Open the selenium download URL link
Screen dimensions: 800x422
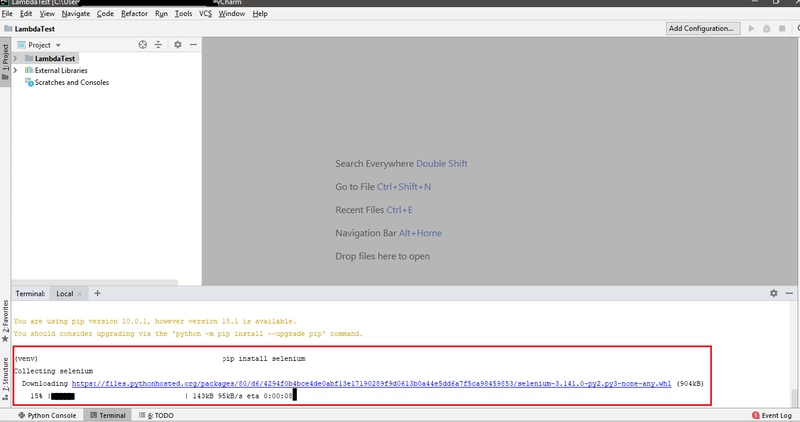coord(371,383)
